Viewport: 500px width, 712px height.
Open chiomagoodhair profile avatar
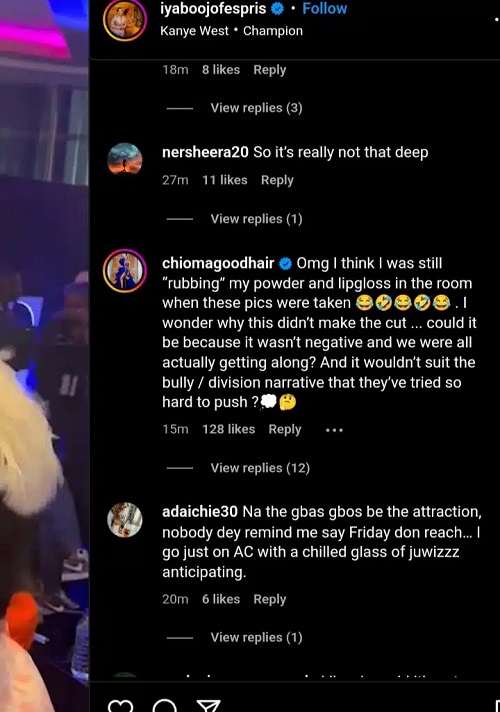(x=124, y=271)
